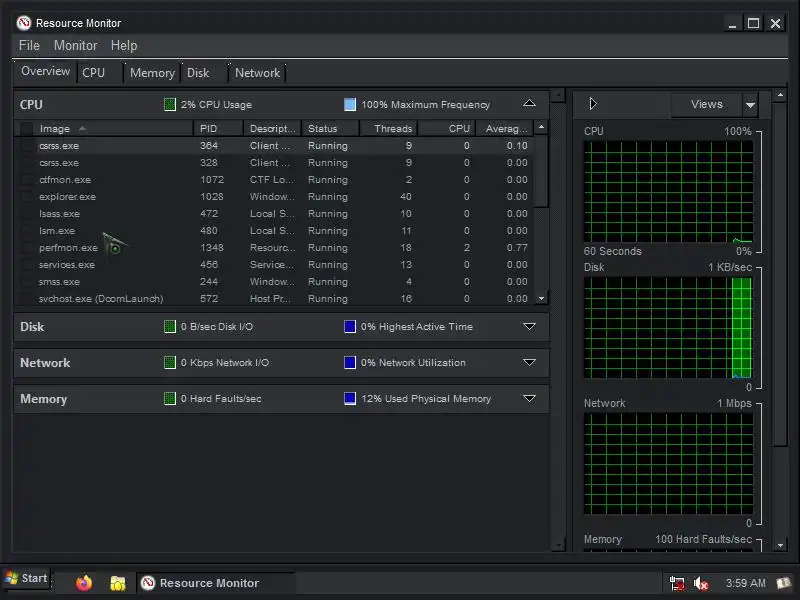Tick the perfmon.exe process checkbox

(27, 248)
